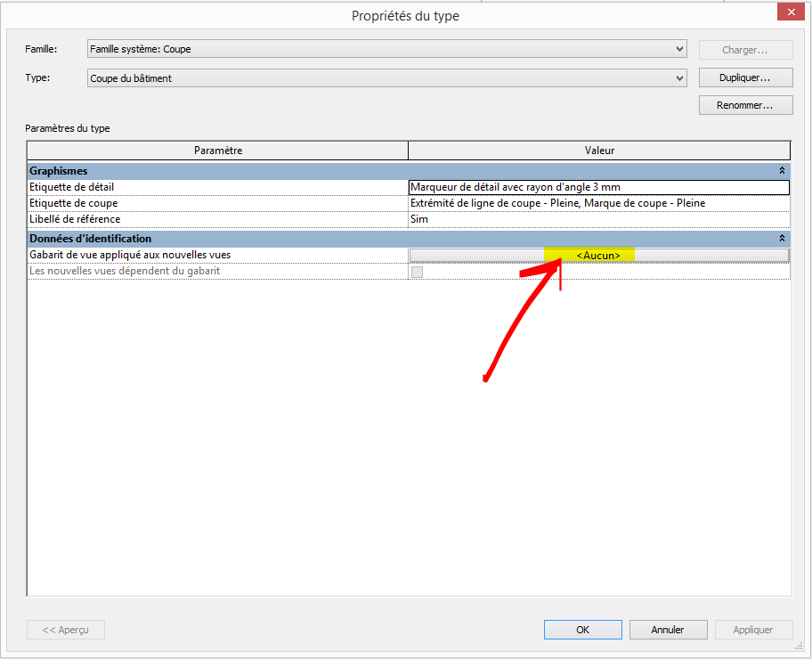812x660 pixels.
Task: Click the Valeur column header
Action: [x=599, y=151]
